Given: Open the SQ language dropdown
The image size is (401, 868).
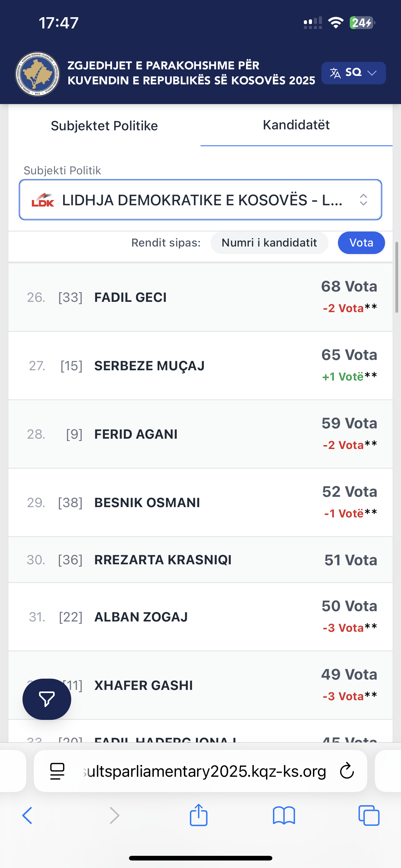Looking at the screenshot, I should coord(353,73).
